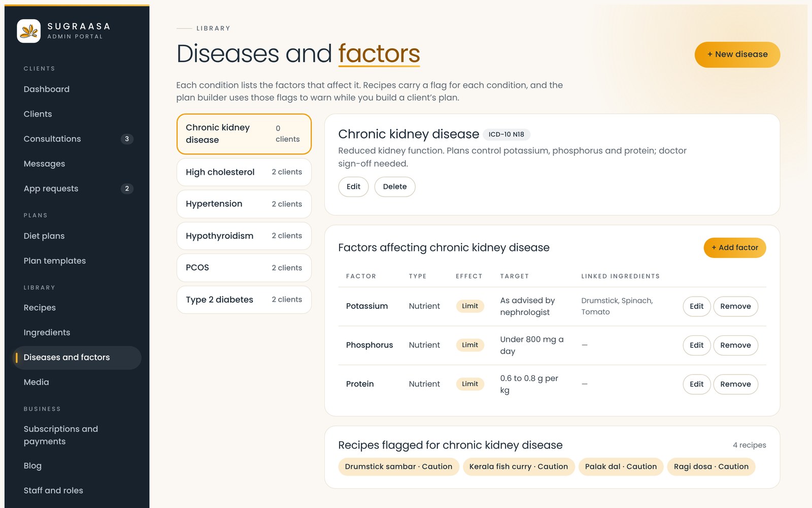This screenshot has height=508, width=812.
Task: Open Consultations in the sidebar
Action: (77, 139)
